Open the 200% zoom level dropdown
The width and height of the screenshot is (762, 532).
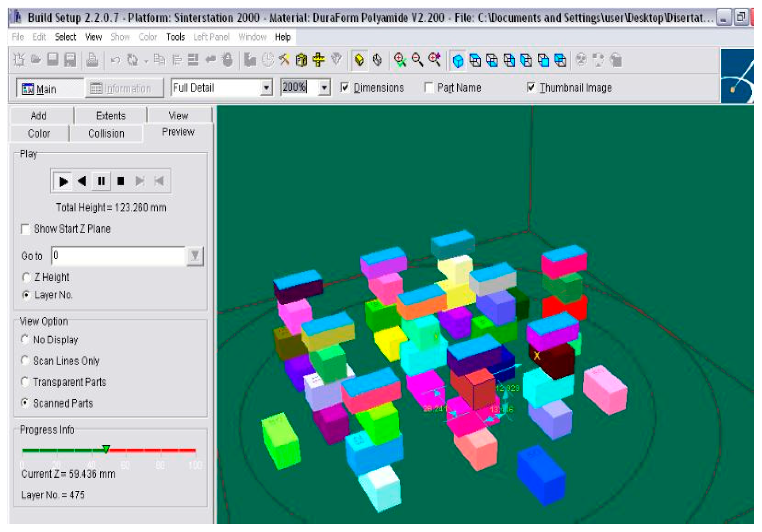[x=324, y=88]
